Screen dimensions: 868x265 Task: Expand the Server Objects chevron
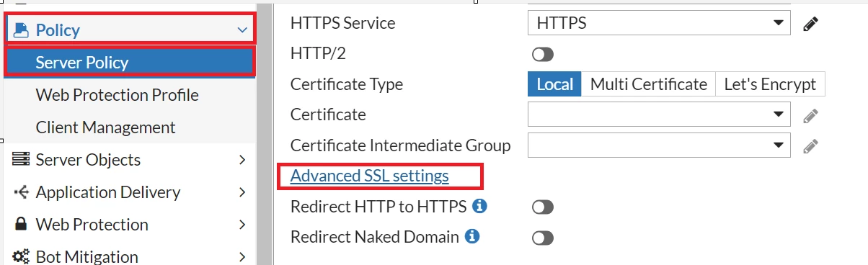242,160
